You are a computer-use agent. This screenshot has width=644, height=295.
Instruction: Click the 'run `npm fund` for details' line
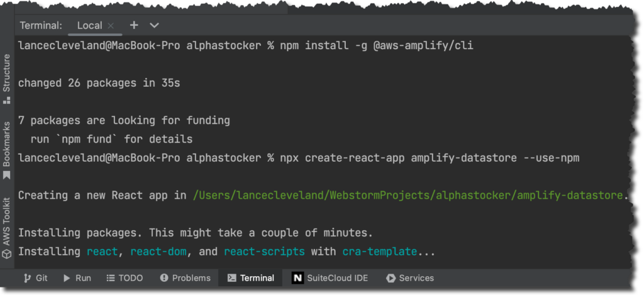(112, 139)
